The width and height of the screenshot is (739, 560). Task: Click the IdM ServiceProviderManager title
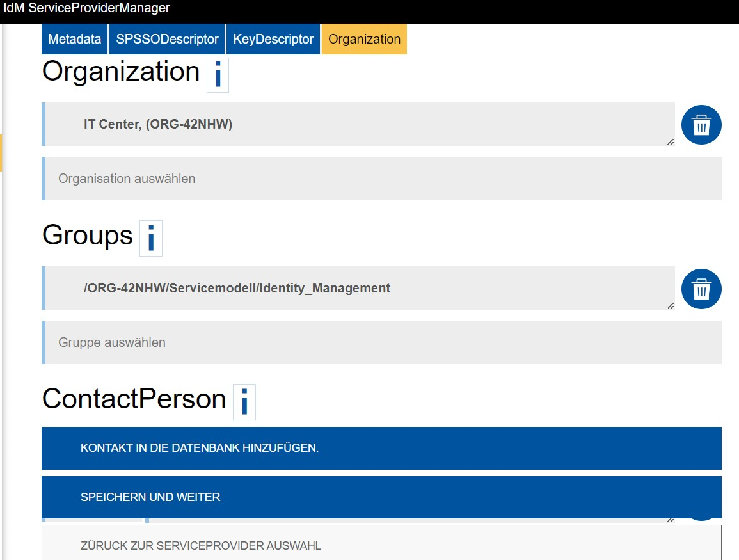87,8
